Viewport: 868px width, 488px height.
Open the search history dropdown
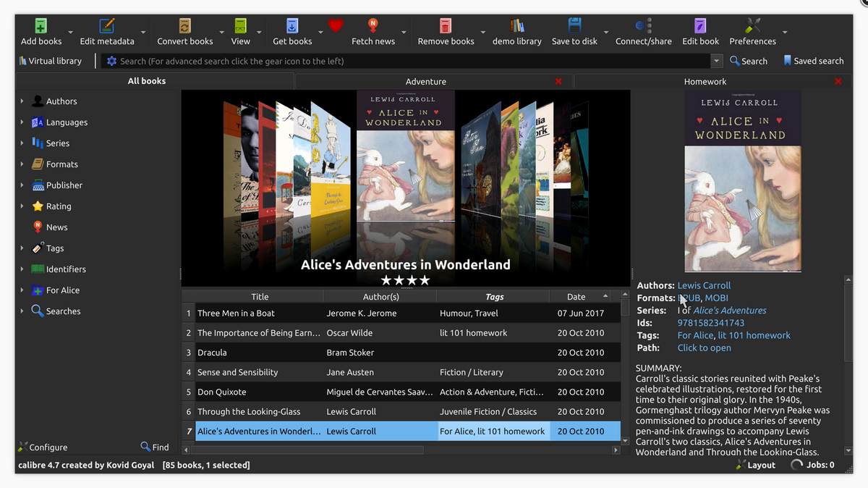coord(716,62)
